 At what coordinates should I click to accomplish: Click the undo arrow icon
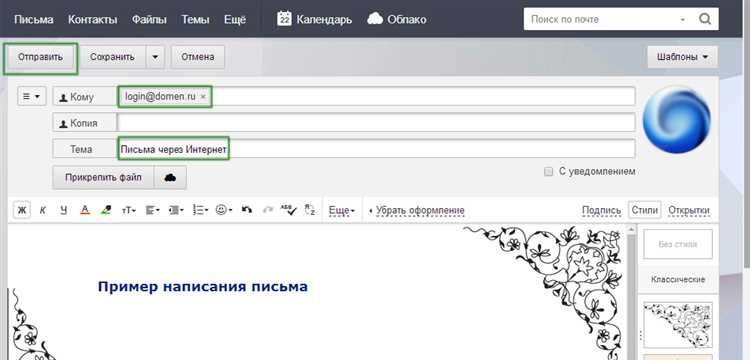pyautogui.click(x=247, y=210)
